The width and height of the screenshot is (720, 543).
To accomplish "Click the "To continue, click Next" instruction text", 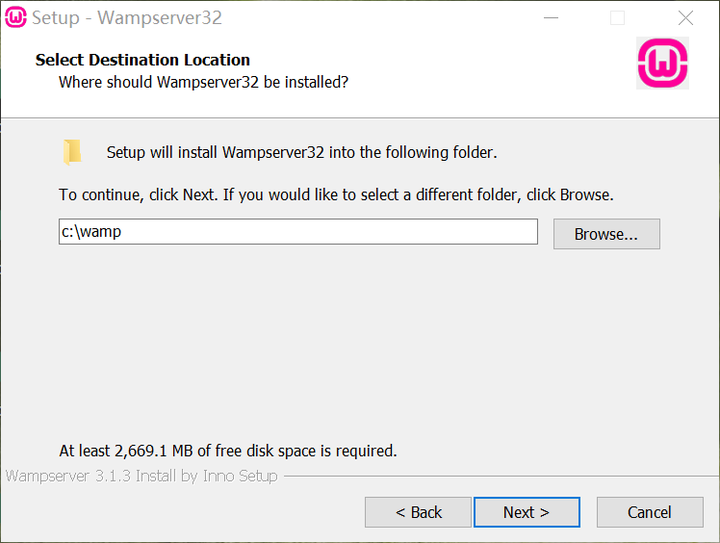I will [x=336, y=194].
